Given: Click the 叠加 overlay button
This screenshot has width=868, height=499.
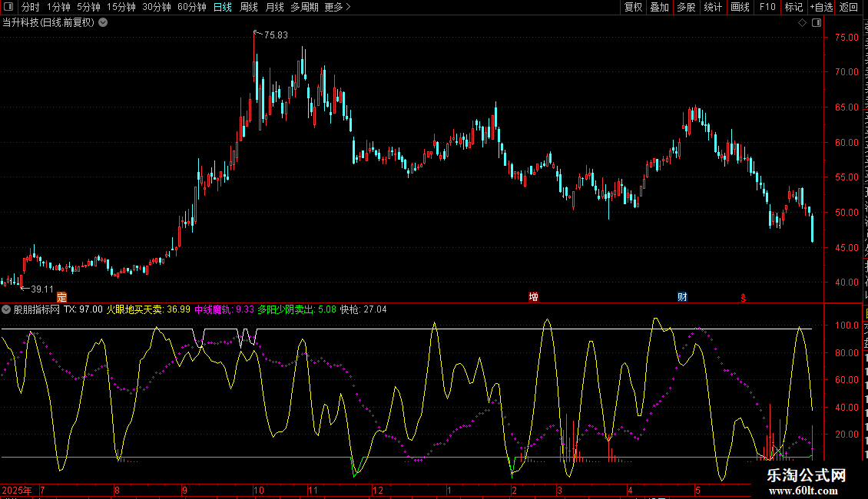Looking at the screenshot, I should coord(659,7).
